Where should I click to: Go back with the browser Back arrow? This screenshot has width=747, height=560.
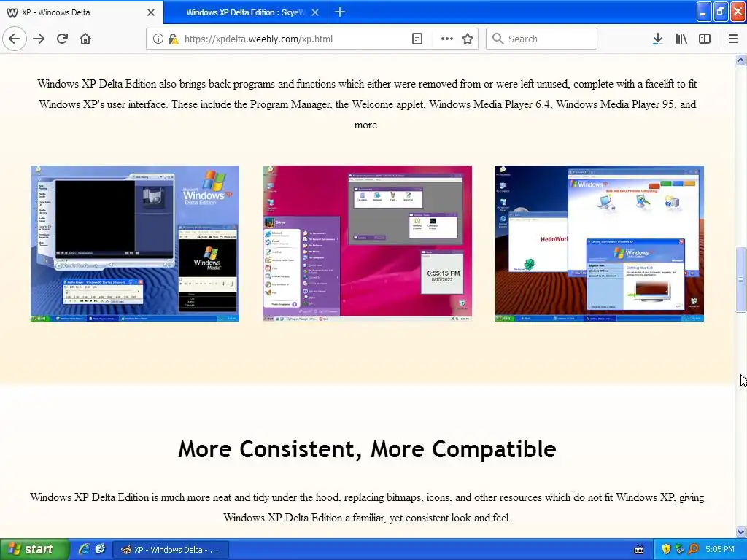[15, 39]
